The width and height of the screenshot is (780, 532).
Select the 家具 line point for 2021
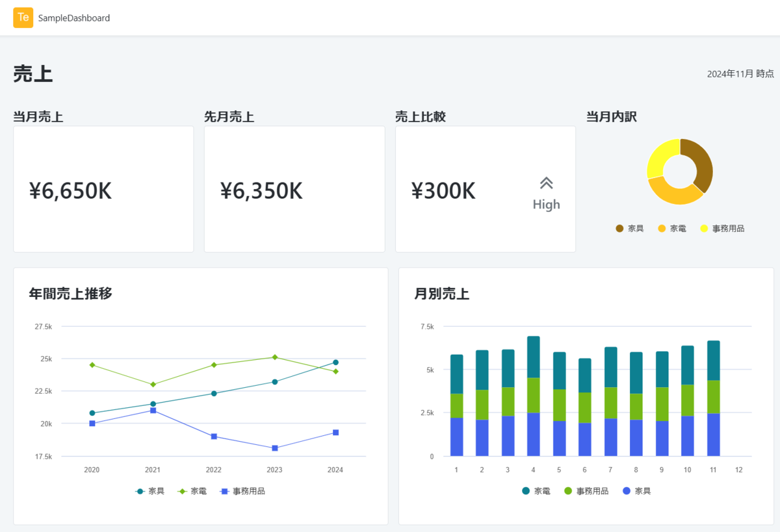tap(153, 404)
